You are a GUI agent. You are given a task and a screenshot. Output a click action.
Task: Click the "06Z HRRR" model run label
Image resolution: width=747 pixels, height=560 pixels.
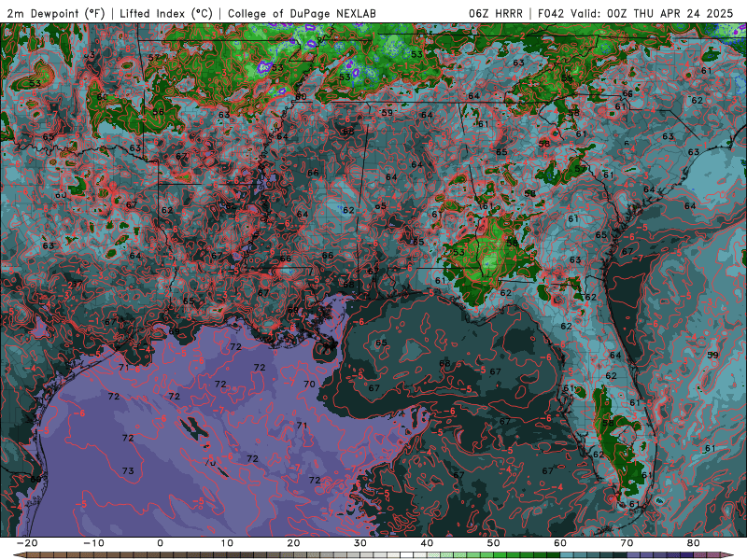click(496, 13)
